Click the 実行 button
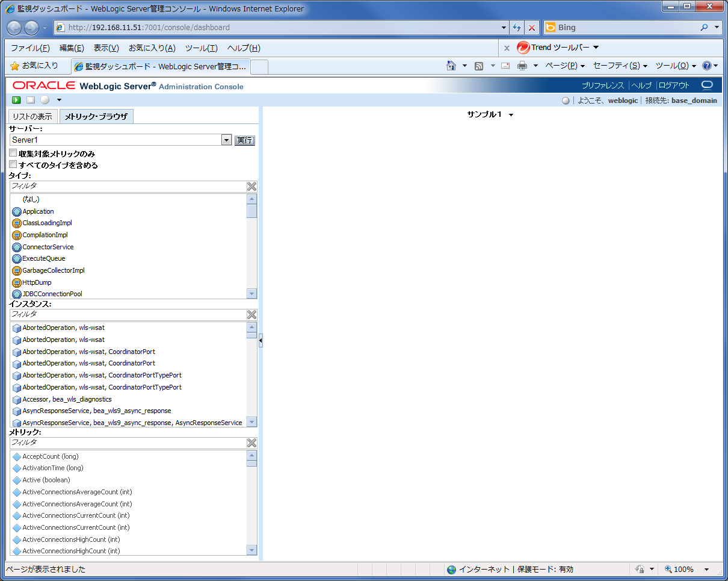Screen dimensions: 728x581 (244, 140)
